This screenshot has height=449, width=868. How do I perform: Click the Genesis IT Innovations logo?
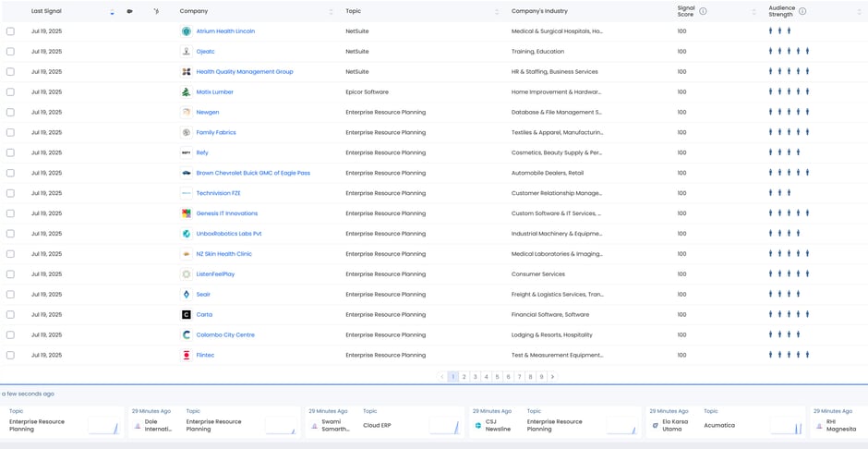point(186,213)
